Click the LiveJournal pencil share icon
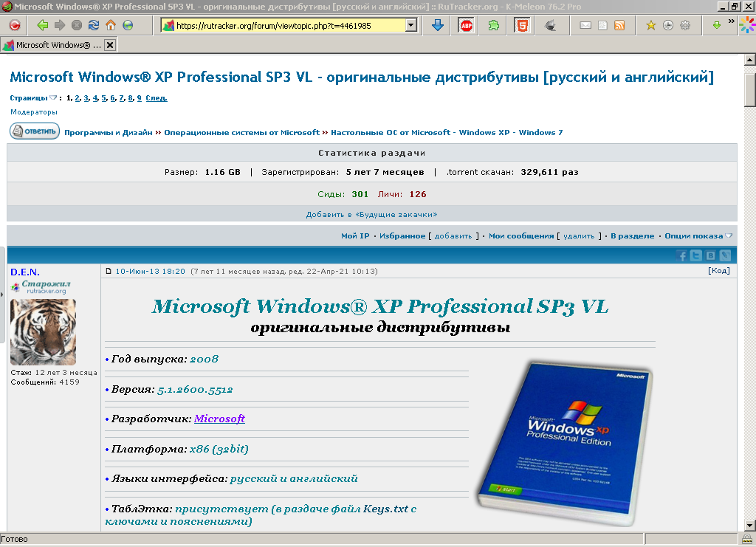The height and width of the screenshot is (547, 756). [725, 255]
